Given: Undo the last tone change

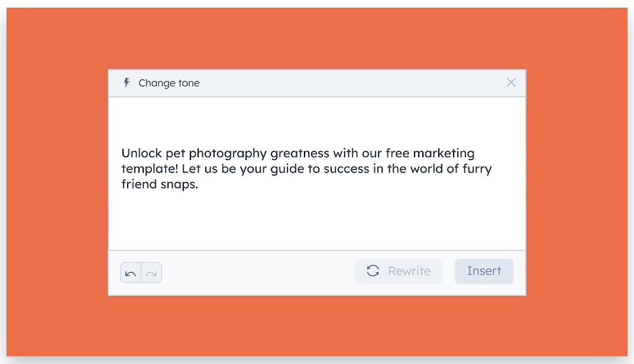Looking at the screenshot, I should pos(131,273).
